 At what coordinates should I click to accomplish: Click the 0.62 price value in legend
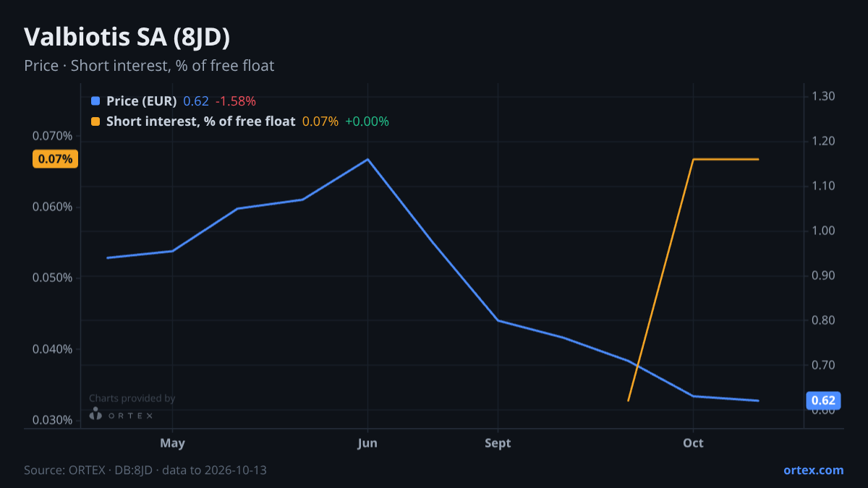(x=195, y=101)
